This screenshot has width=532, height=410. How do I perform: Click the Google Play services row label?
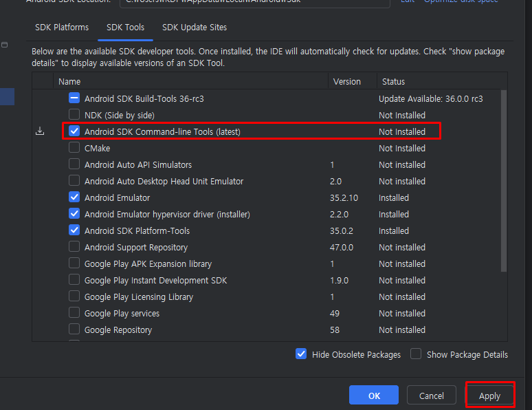click(122, 313)
